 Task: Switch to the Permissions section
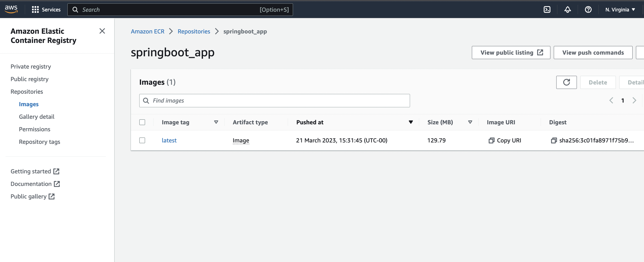point(35,129)
